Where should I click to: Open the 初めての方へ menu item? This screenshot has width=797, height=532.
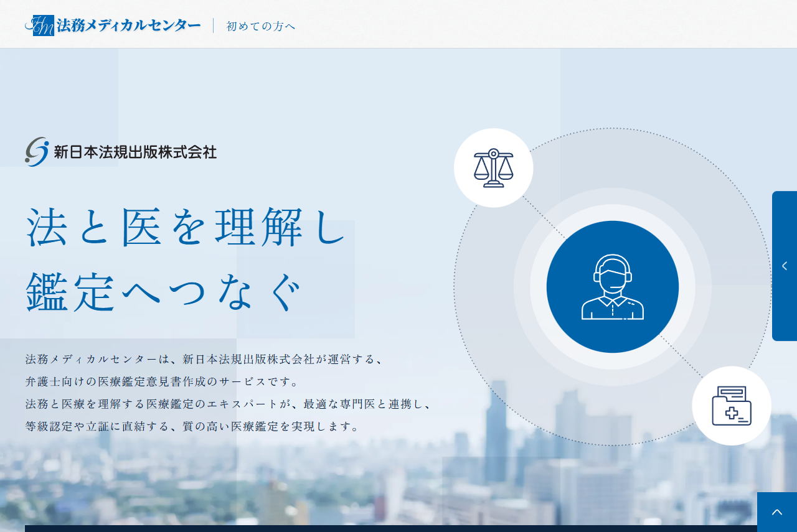[261, 26]
